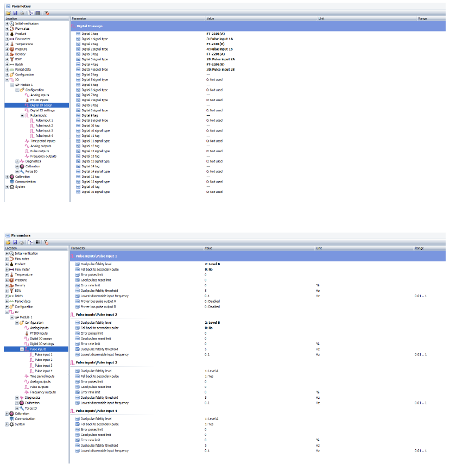
Task: Clear filter icon in Digital IO assign window toolbar
Action: click(x=47, y=12)
